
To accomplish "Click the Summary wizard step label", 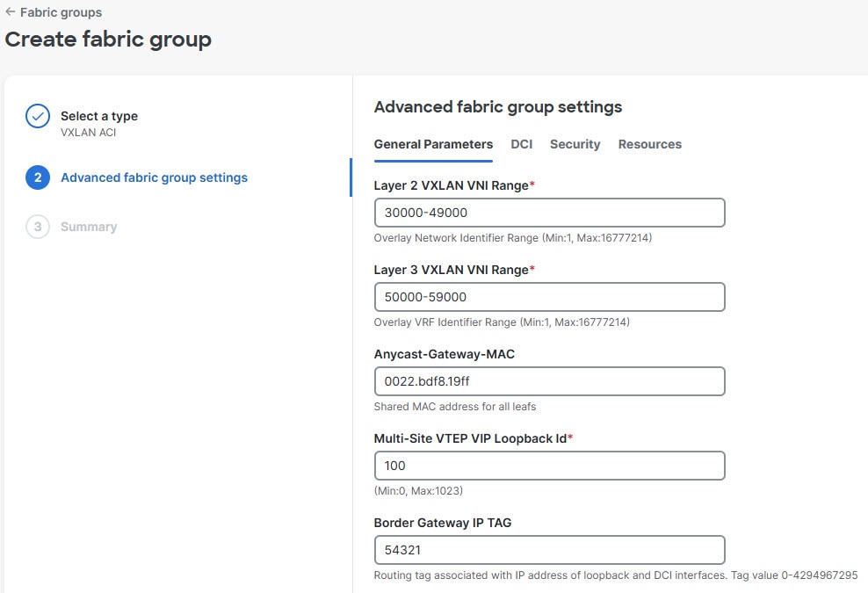I will click(x=88, y=227).
